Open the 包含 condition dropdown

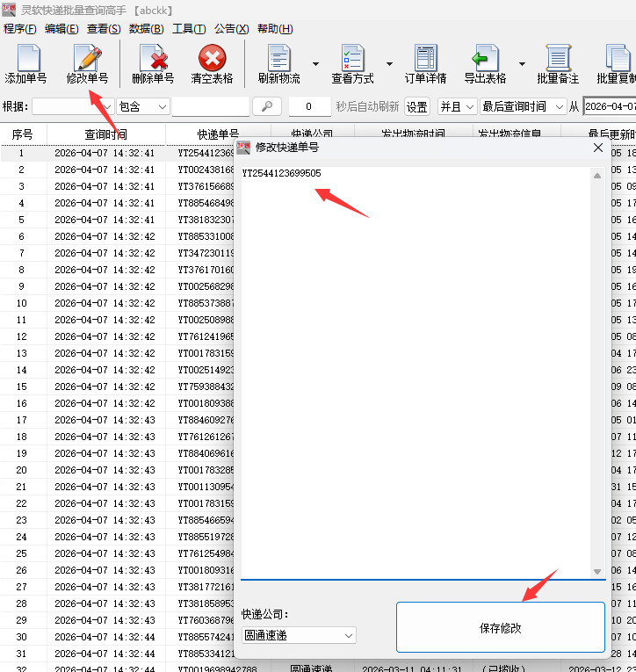[143, 106]
